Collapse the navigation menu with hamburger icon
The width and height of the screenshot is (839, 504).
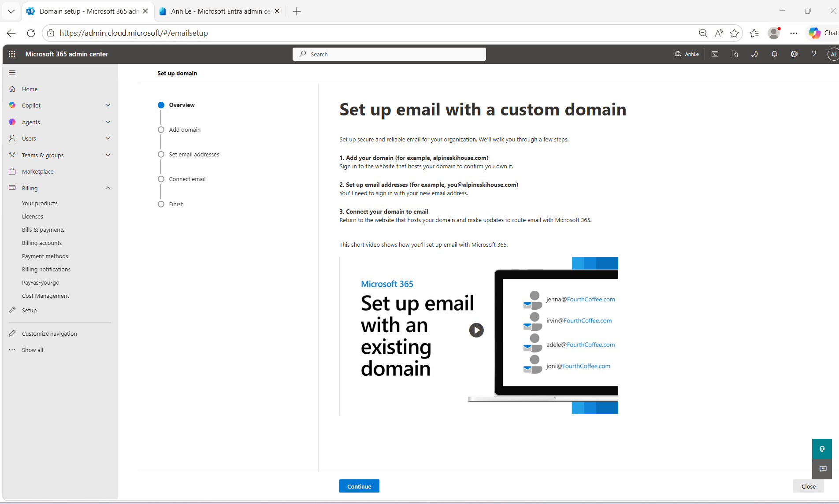click(12, 73)
